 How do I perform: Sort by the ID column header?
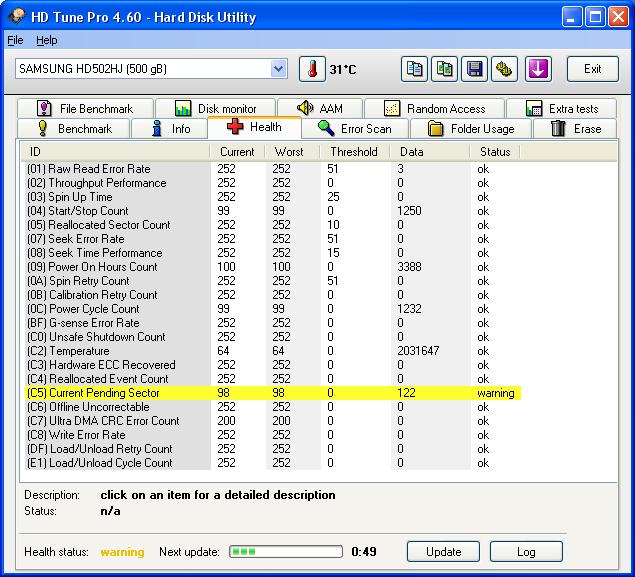point(115,152)
